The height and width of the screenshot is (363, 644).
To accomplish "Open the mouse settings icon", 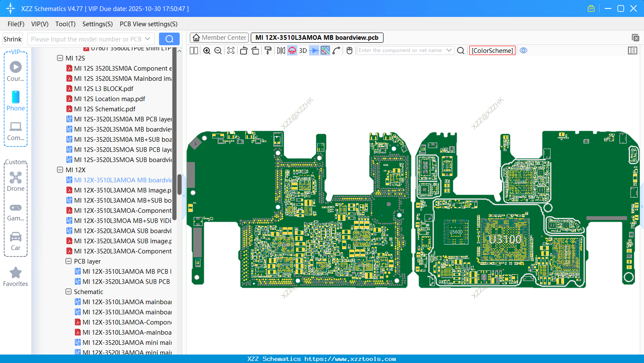I will (349, 50).
